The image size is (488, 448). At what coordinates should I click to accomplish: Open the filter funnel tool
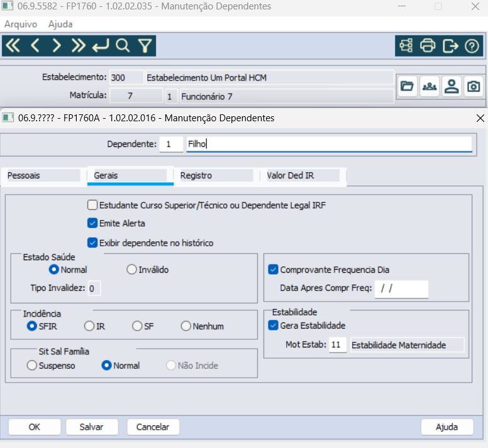(145, 46)
